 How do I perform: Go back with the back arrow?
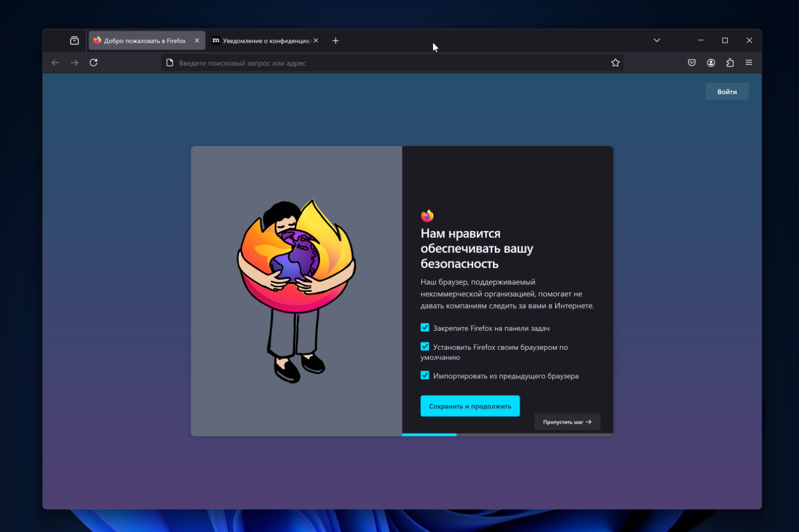(55, 63)
